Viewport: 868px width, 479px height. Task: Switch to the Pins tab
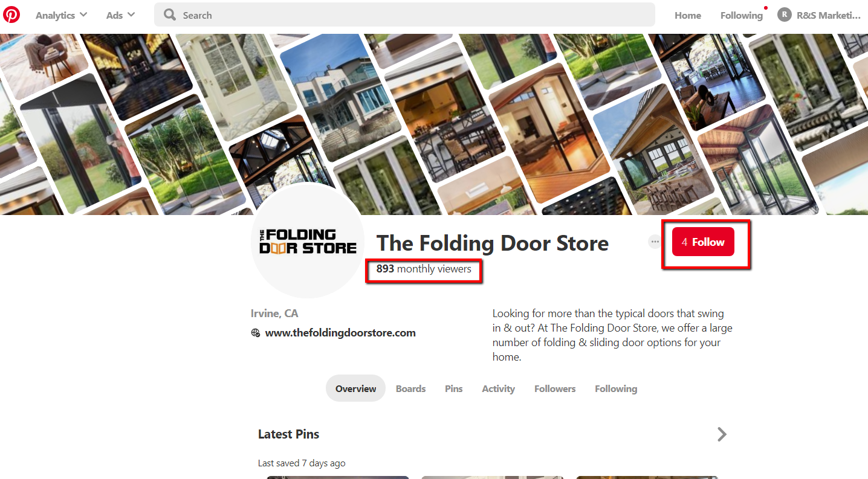pyautogui.click(x=454, y=388)
